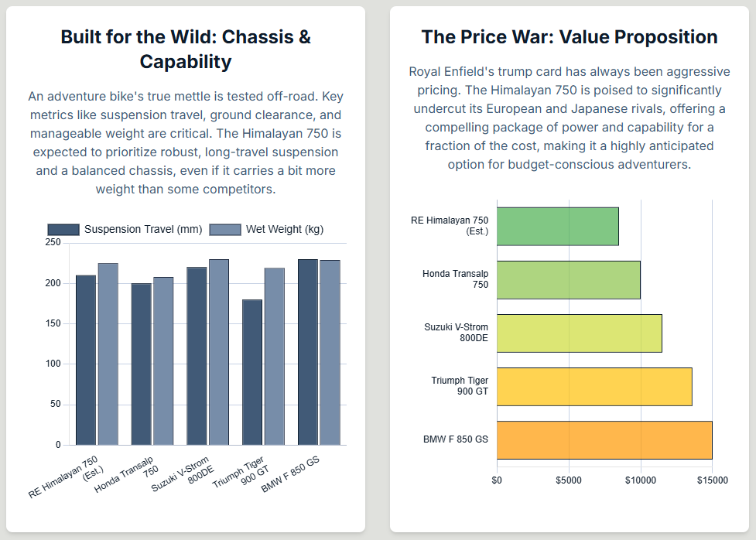Toggle the Suspension Travel legend swatch
Viewport: 756px width, 540px height.
(63, 230)
